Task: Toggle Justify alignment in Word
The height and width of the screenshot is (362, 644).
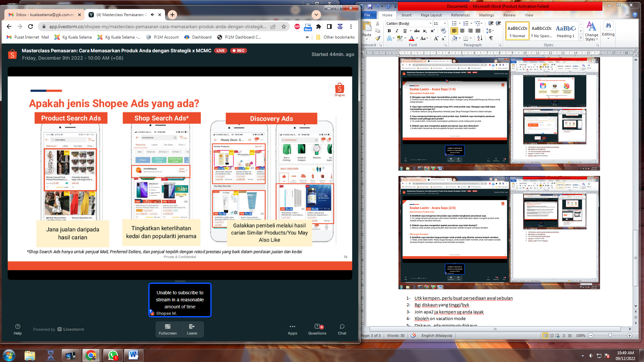Action: click(x=478, y=31)
